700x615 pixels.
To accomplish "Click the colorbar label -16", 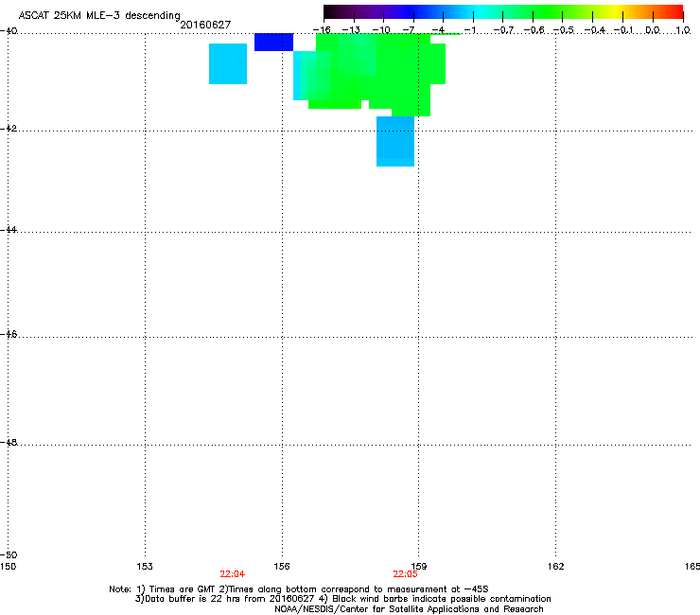I will 322,30.
